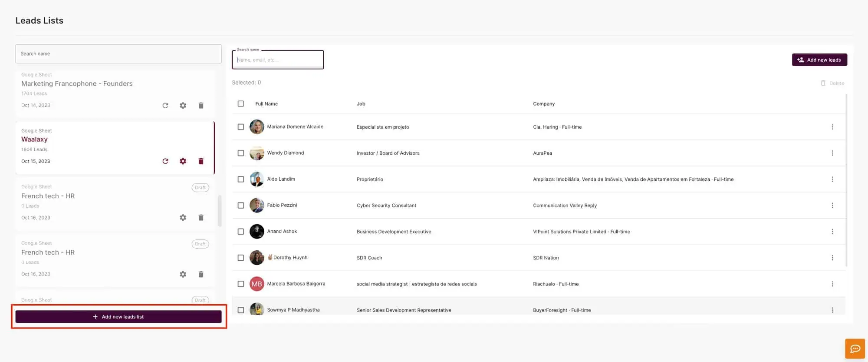Check the box for Wendy Diamond

(241, 153)
